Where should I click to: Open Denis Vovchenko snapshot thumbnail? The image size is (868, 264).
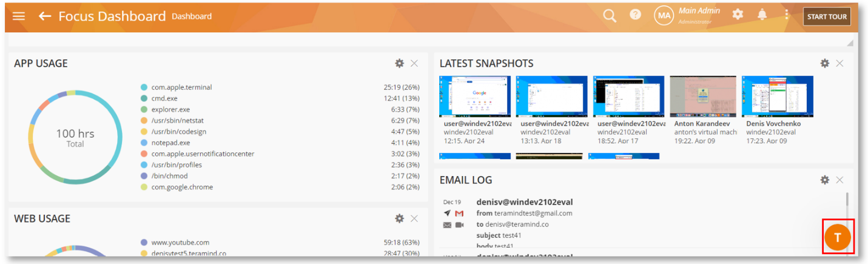(777, 96)
